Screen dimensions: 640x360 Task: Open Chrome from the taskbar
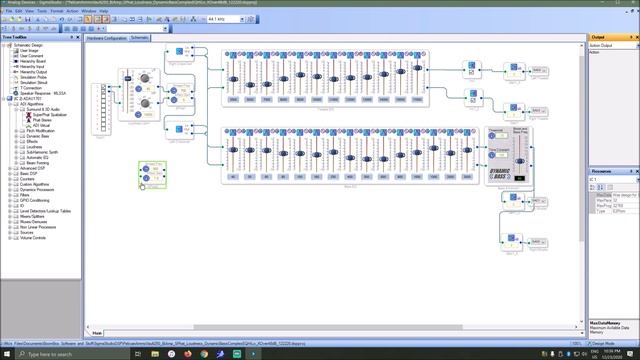pyautogui.click(x=204, y=354)
